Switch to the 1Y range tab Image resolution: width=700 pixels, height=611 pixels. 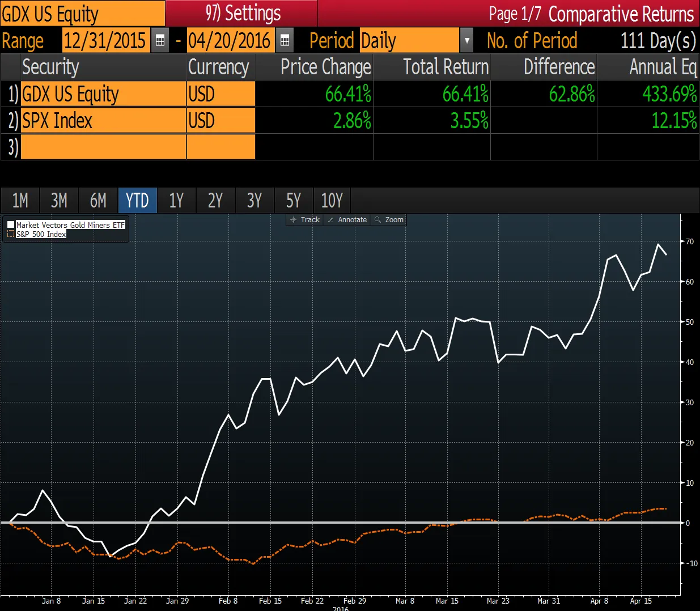[x=176, y=201]
